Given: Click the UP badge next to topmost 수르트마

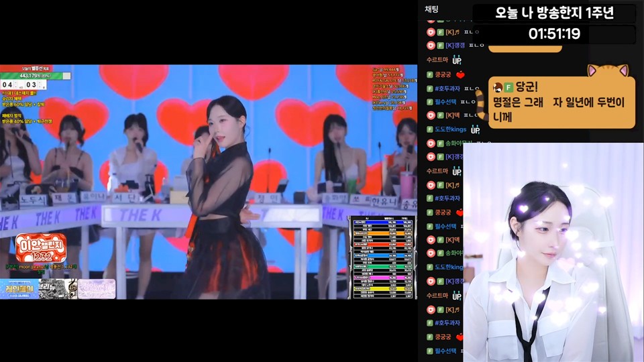Looking at the screenshot, I should [457, 60].
